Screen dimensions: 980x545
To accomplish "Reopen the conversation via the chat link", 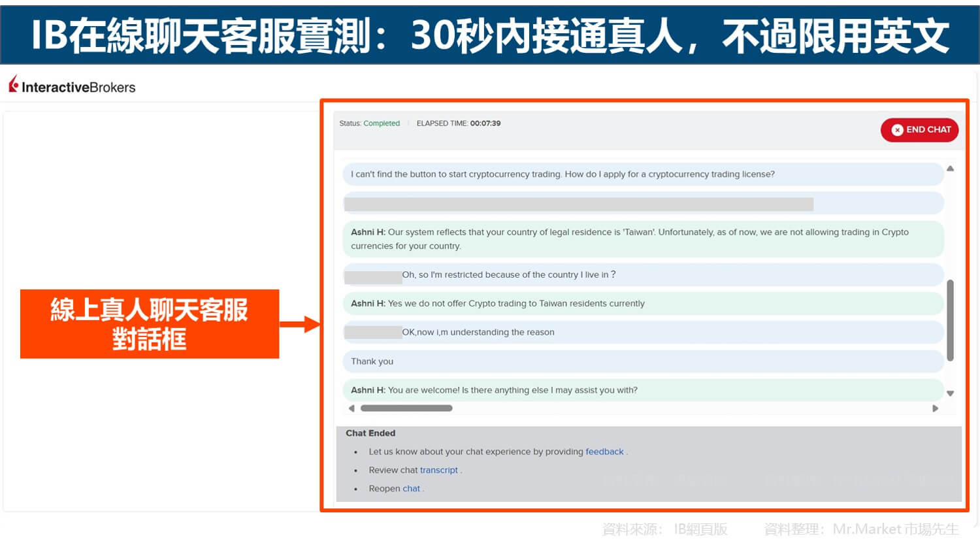I will pyautogui.click(x=410, y=488).
